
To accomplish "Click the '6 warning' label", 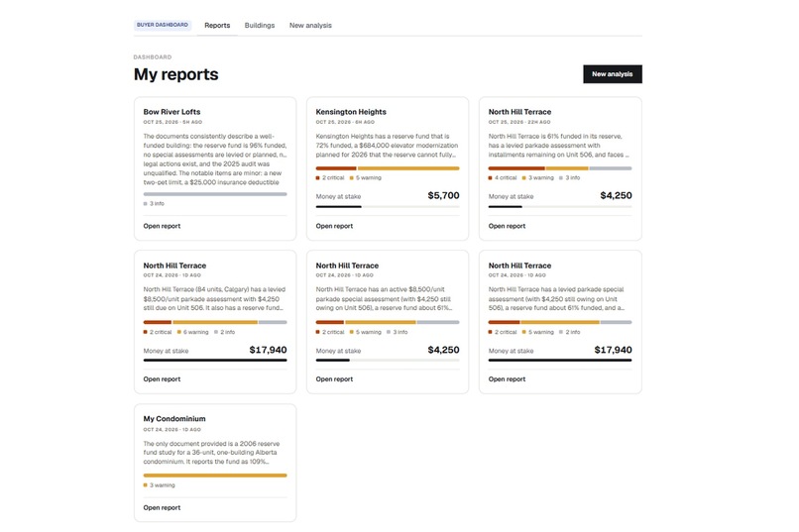I will 193,332.
